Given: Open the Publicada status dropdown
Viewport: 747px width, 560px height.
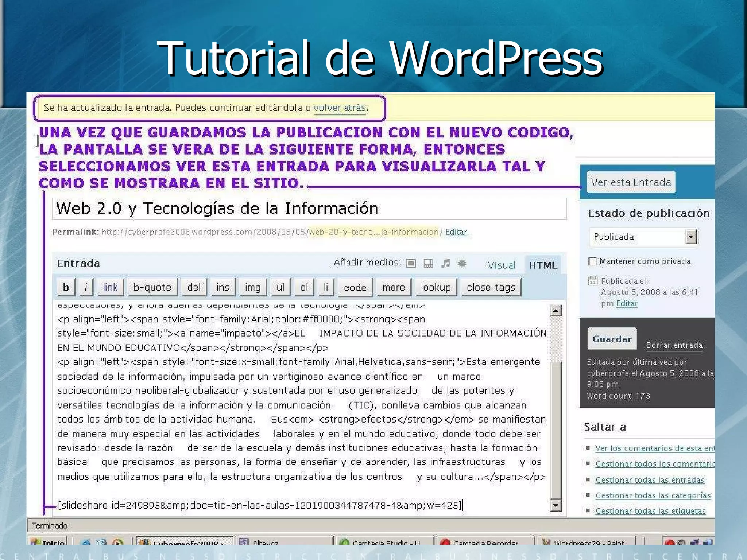Looking at the screenshot, I should coord(643,237).
